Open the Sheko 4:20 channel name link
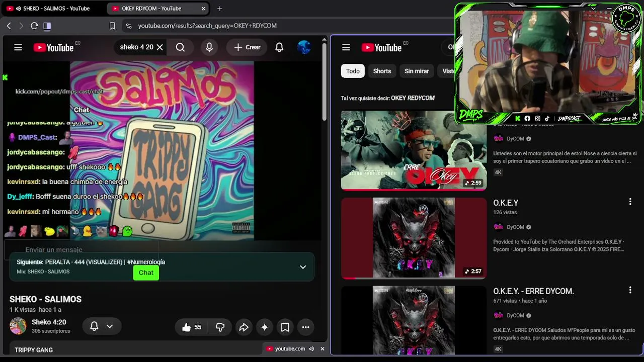This screenshot has height=362, width=644. [49, 322]
